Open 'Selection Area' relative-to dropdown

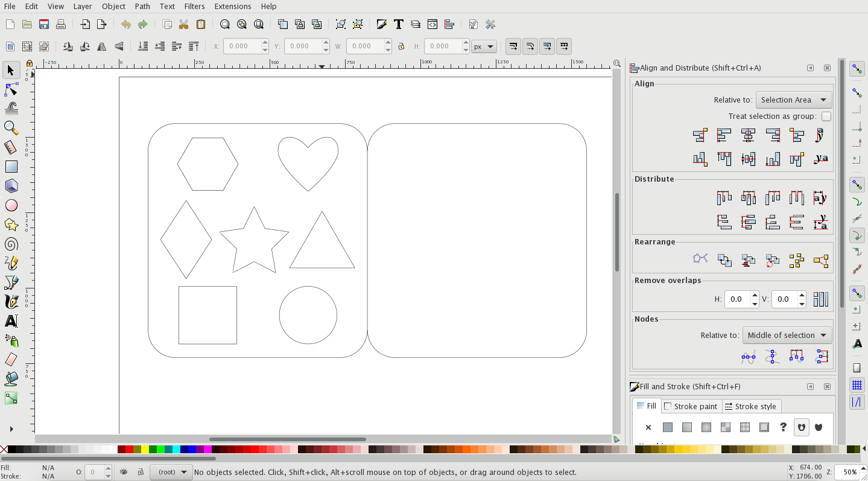point(794,100)
